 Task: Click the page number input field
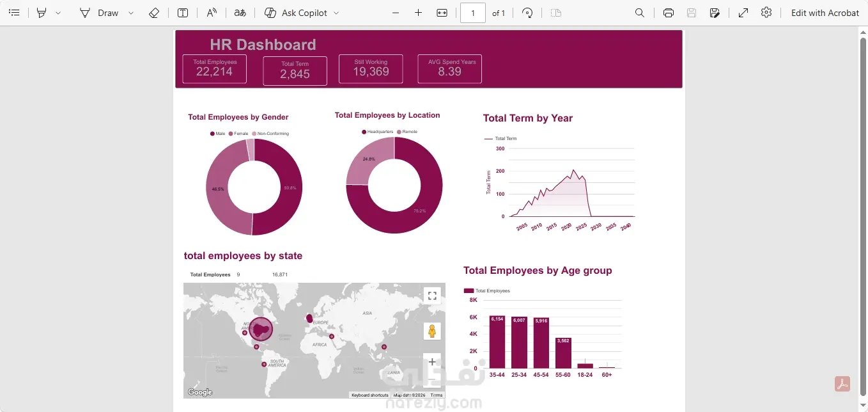pos(473,13)
